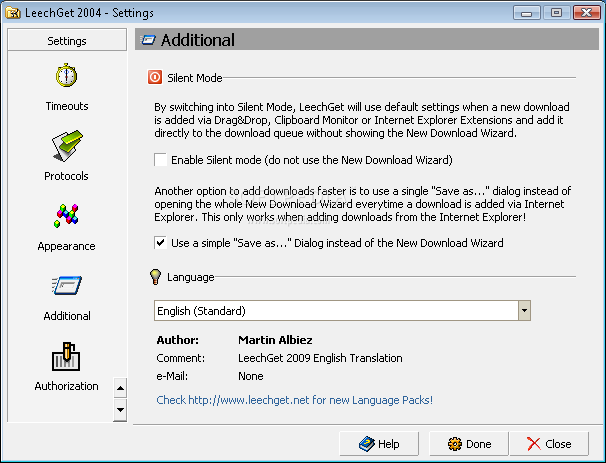Open the Protocols settings icon

[x=67, y=145]
